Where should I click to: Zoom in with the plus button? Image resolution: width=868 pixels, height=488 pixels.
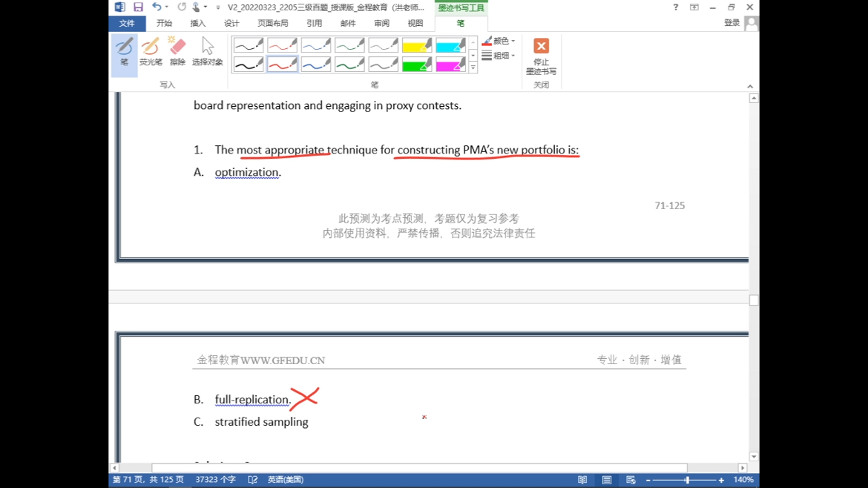click(x=721, y=481)
